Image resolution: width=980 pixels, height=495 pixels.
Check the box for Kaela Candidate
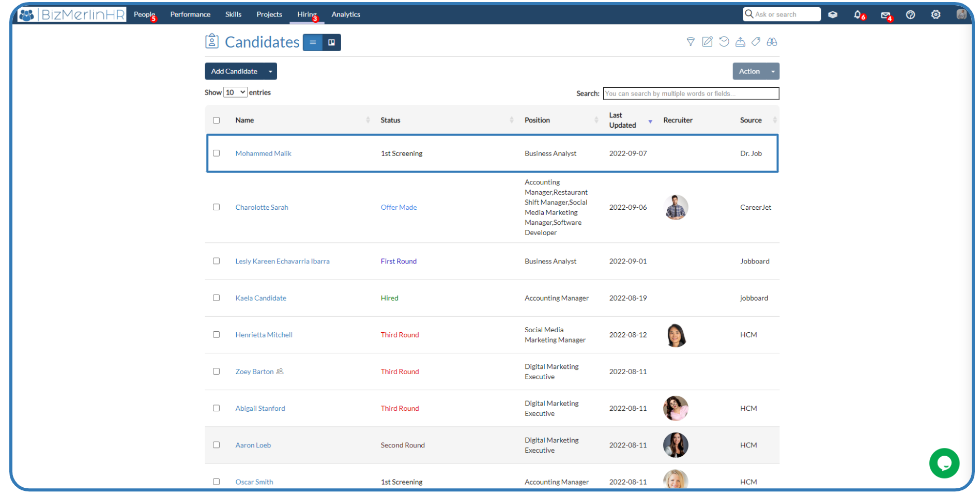click(217, 298)
